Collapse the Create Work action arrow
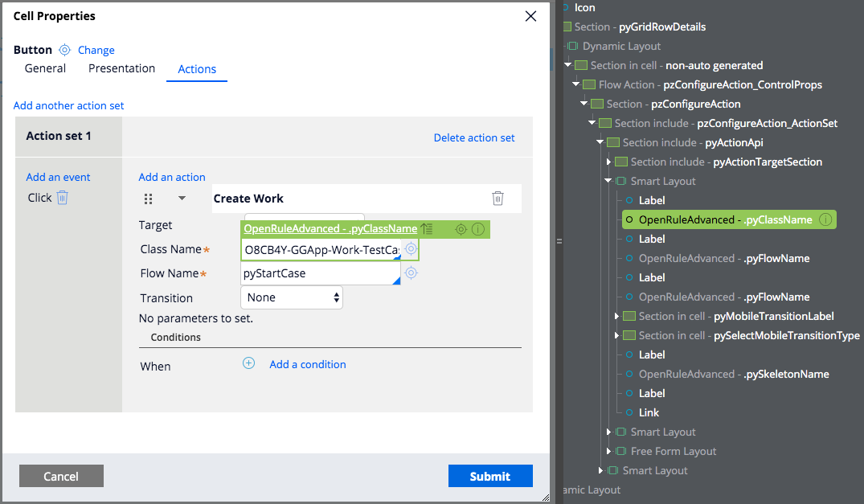This screenshot has width=864, height=504. tap(182, 199)
